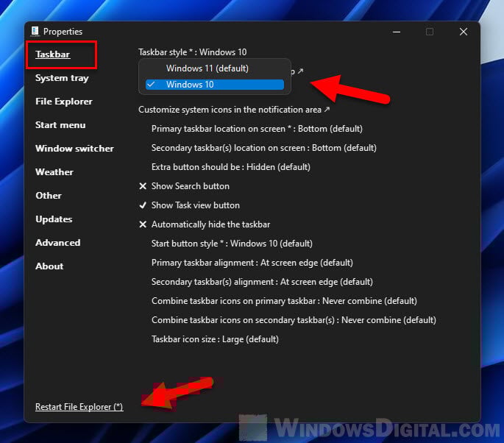The image size is (504, 443).
Task: Change Combine icons on primary taskbar
Action: click(284, 301)
